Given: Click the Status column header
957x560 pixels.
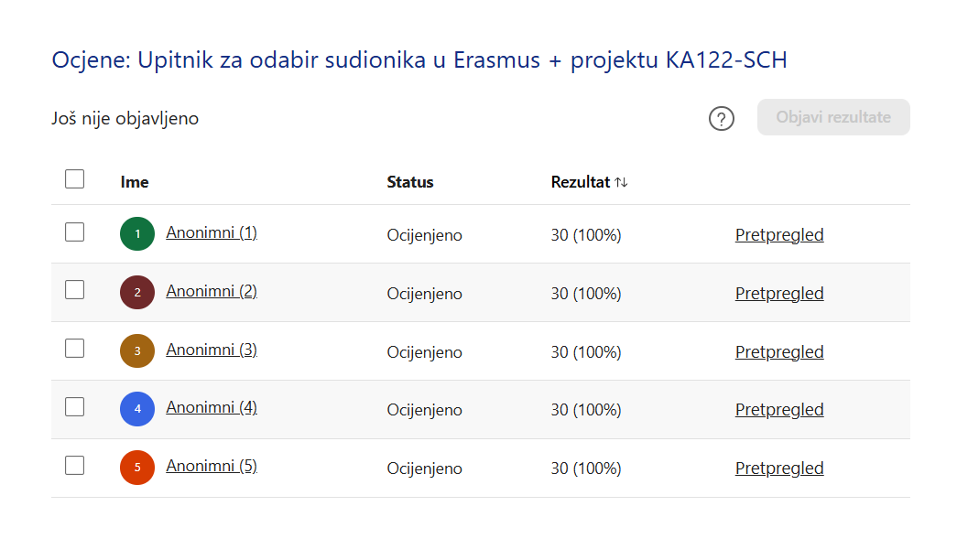Looking at the screenshot, I should pos(410,182).
